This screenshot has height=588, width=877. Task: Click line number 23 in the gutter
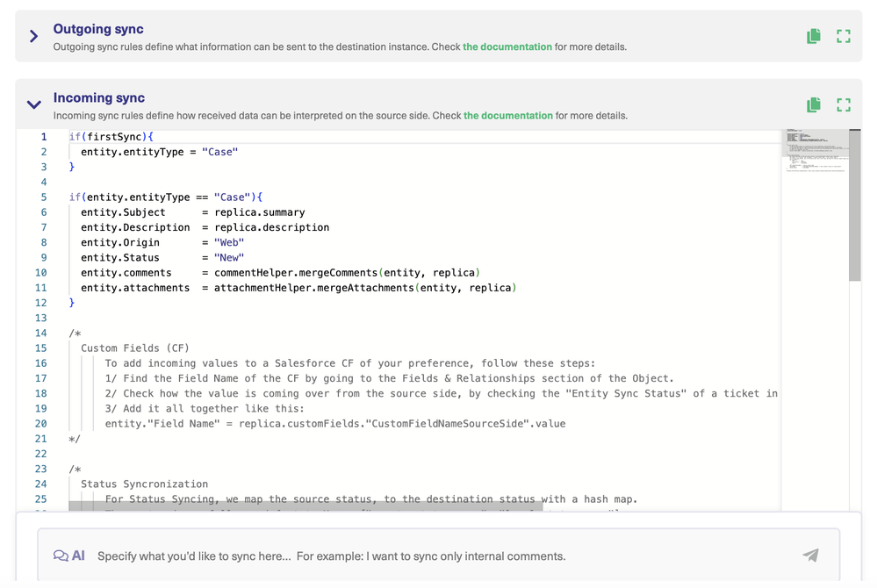pos(41,469)
